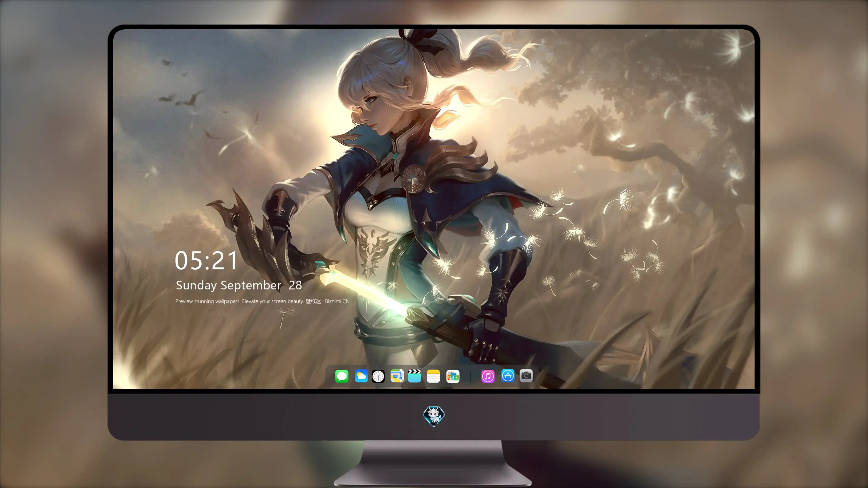
Task: Launch the pink iTunes Store app
Action: point(488,376)
